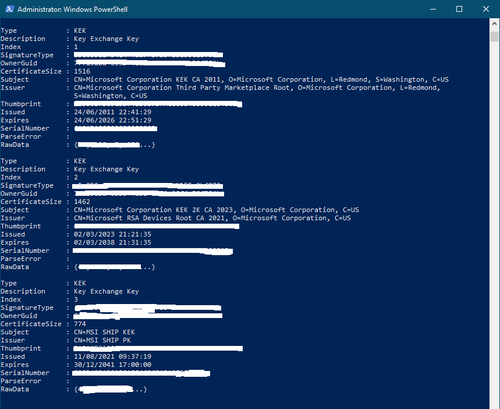Click the issuer 'Microsoft Corporation Third Party Marketplace Root' line

pyautogui.click(x=257, y=88)
